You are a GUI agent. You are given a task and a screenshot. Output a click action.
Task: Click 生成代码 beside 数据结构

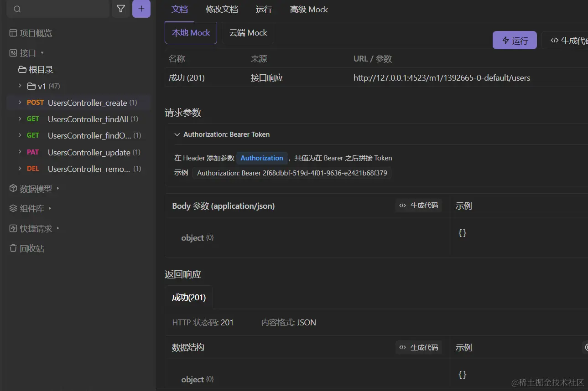419,347
